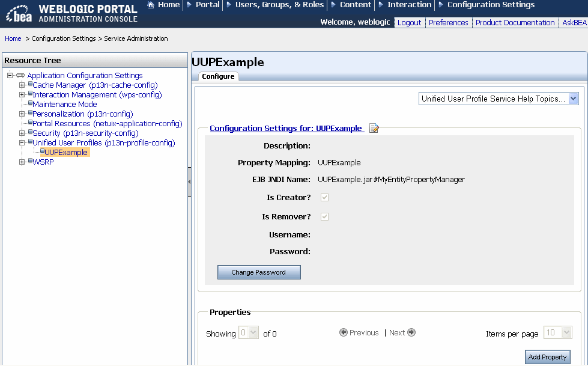Click the Previous arrow icon in Properties section

pos(343,332)
